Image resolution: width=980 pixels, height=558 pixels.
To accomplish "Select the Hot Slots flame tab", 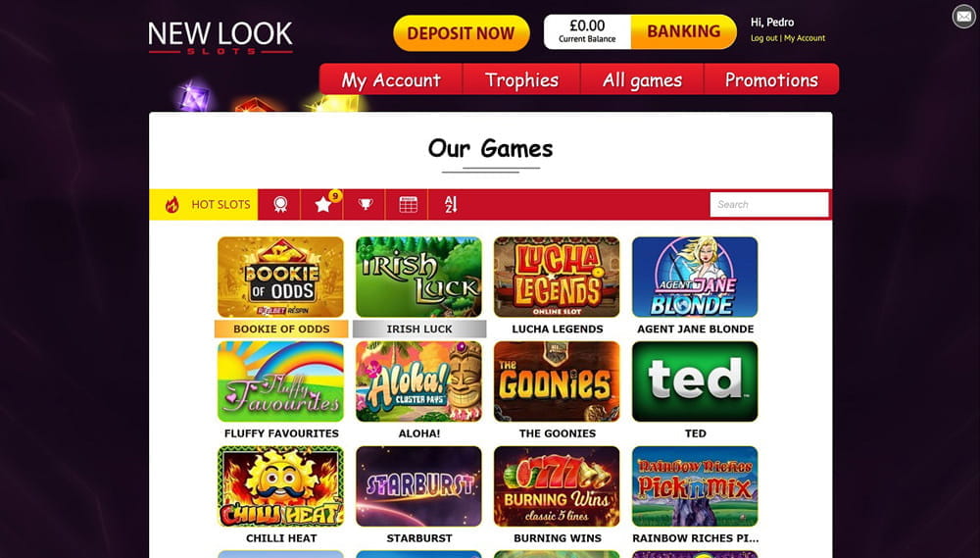I will point(204,205).
